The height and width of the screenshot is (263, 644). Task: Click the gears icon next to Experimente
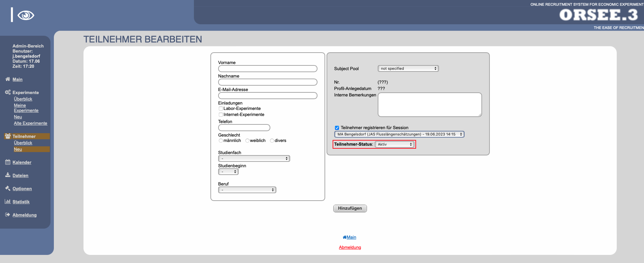[x=8, y=92]
